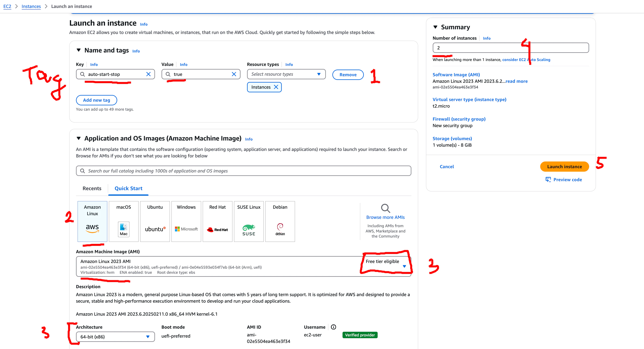644x349 pixels.
Task: Open Info next to Number of instances
Action: [x=487, y=38]
